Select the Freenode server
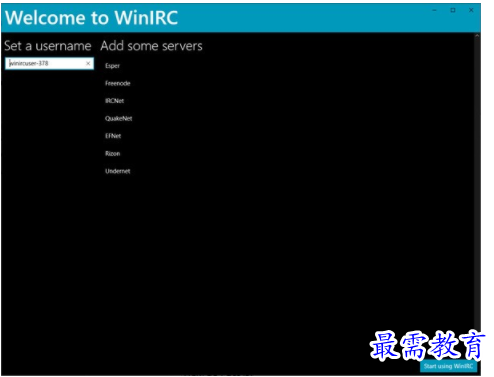494x377 pixels. (118, 83)
